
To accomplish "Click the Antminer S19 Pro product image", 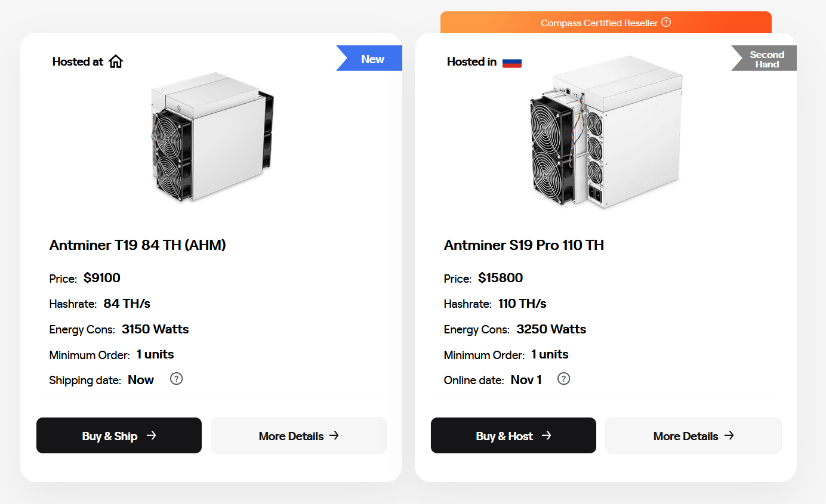I will click(x=605, y=132).
